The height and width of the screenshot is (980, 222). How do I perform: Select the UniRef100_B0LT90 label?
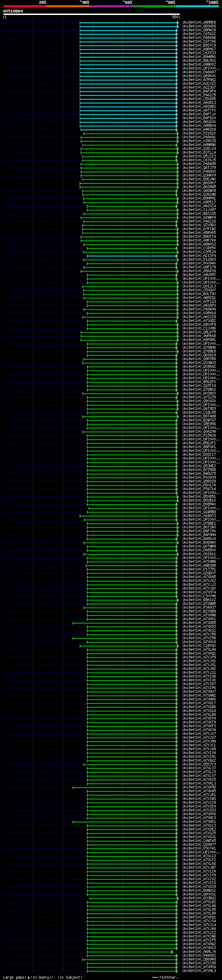(x=199, y=294)
